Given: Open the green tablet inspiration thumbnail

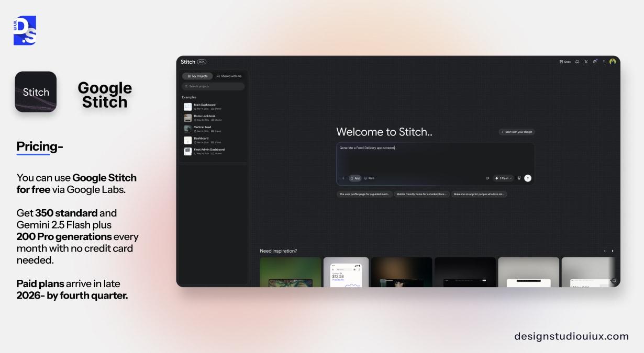Looking at the screenshot, I should pyautogui.click(x=291, y=272).
